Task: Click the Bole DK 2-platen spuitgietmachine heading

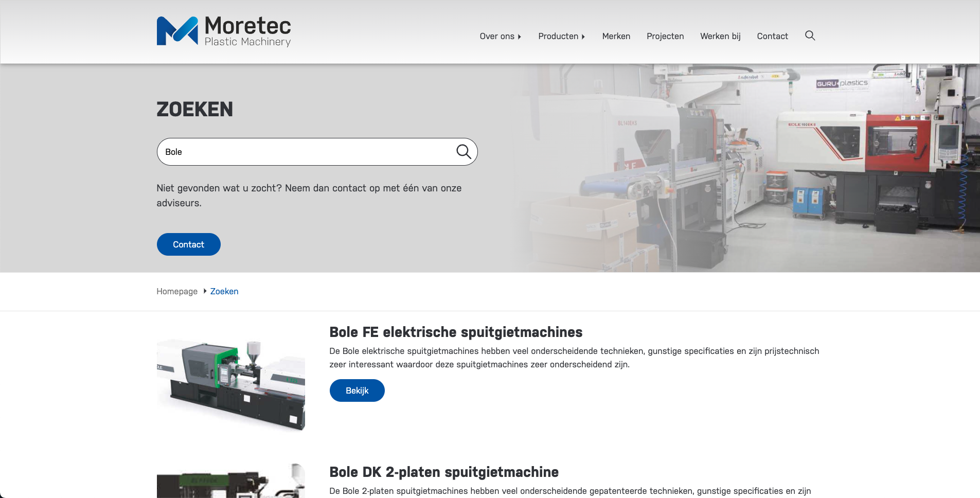Action: click(x=443, y=472)
